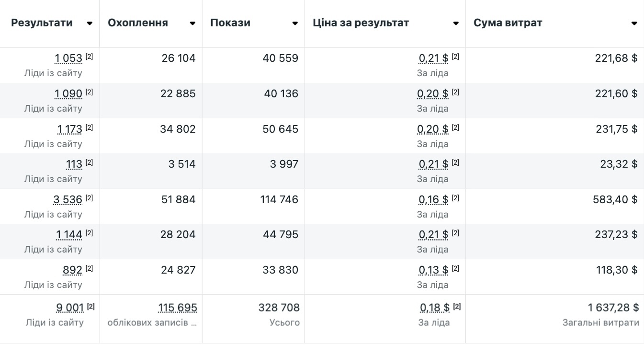This screenshot has width=644, height=345.
Task: Click the total 0,18 $ cost per lead
Action: click(x=435, y=308)
